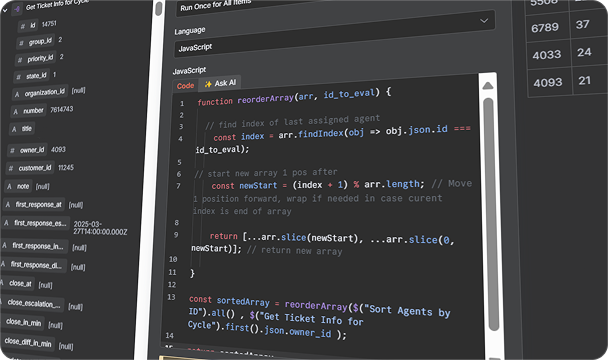The height and width of the screenshot is (360, 608).
Task: Select the group_id field pill
Action: [36, 42]
